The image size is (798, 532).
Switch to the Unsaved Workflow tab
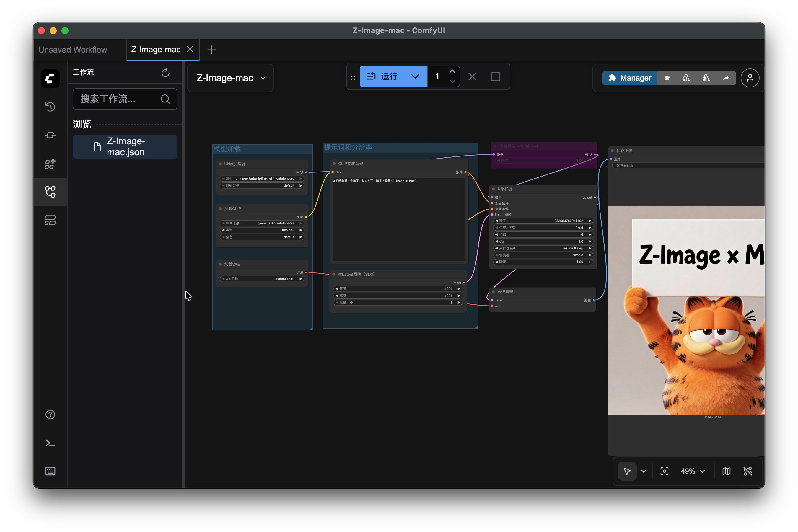coord(73,50)
